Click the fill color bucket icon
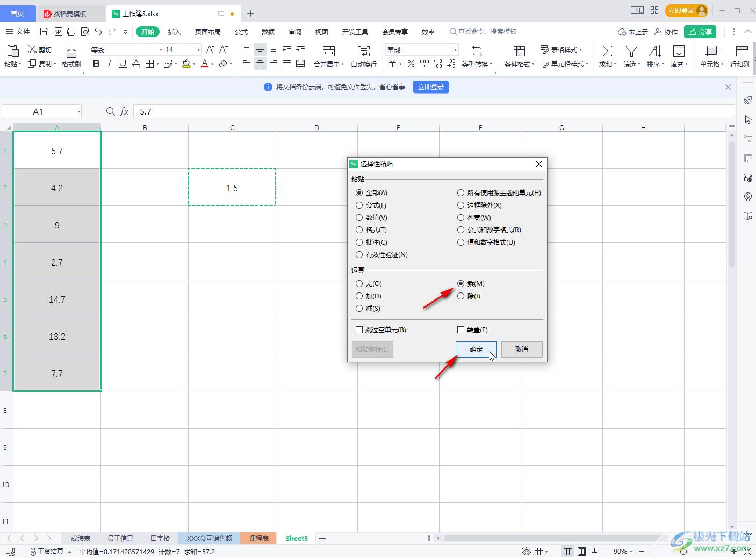Screen dimensions: 756x557 (186, 64)
